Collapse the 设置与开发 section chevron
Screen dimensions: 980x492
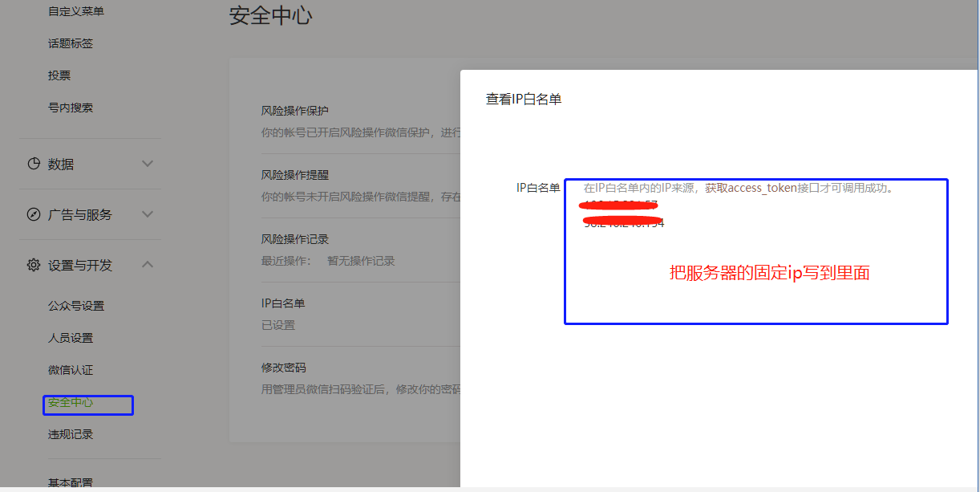point(148,265)
